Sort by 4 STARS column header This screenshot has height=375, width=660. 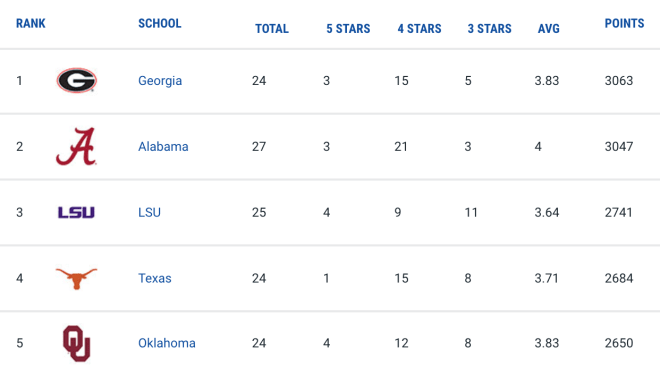[419, 29]
